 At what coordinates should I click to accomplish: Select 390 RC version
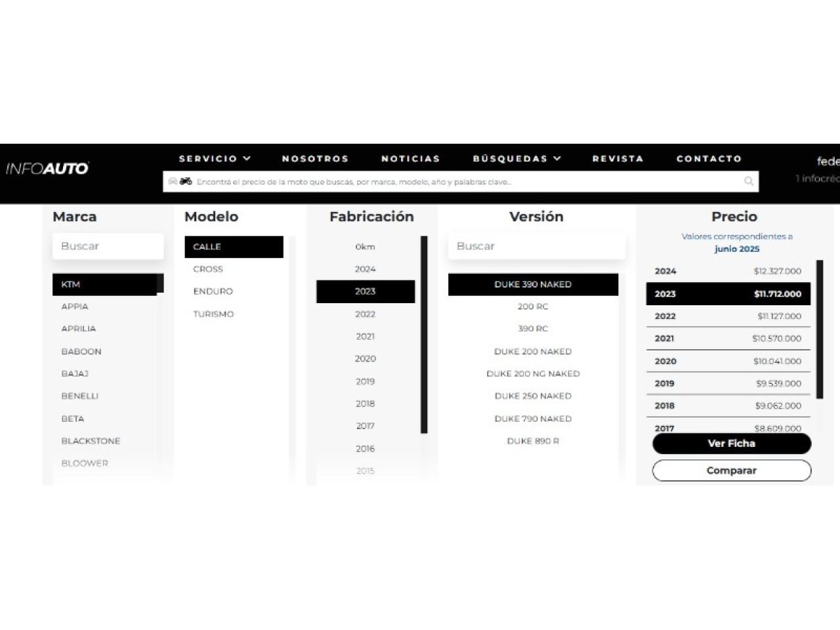[533, 329]
